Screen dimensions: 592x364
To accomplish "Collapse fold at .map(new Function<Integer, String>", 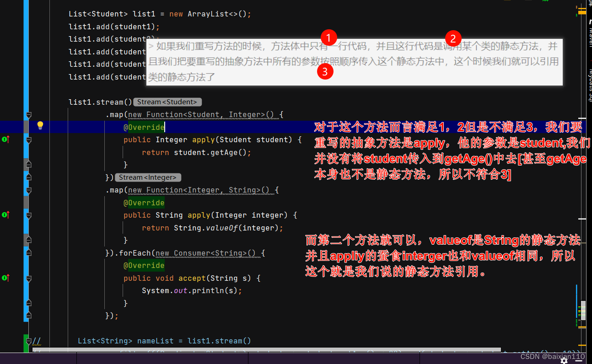I will point(28,190).
